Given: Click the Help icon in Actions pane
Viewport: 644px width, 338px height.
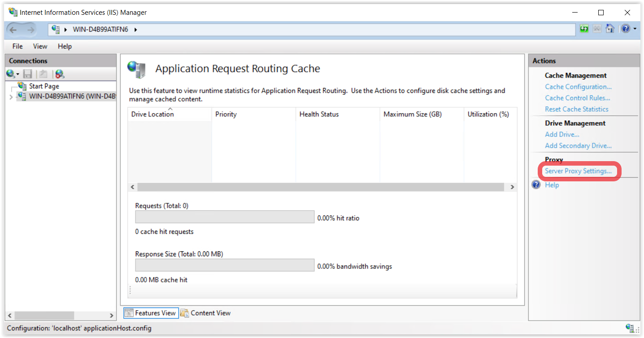Looking at the screenshot, I should point(536,185).
